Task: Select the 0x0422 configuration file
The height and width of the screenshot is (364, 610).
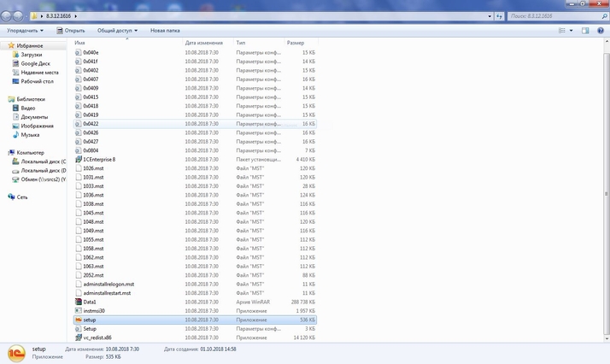Action: click(91, 123)
